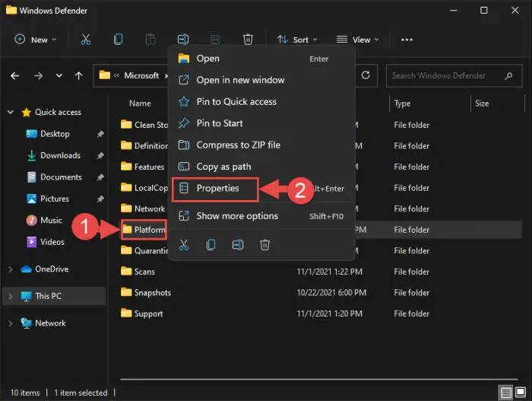The height and width of the screenshot is (401, 532).
Task: Expand the OneDrive tree node
Action: pyautogui.click(x=11, y=269)
